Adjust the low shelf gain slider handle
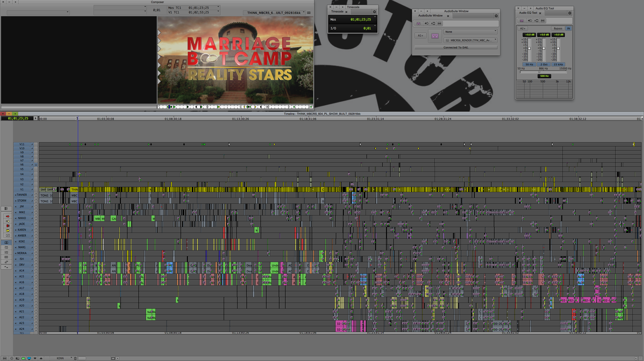This screenshot has width=644, height=361. coord(529,48)
